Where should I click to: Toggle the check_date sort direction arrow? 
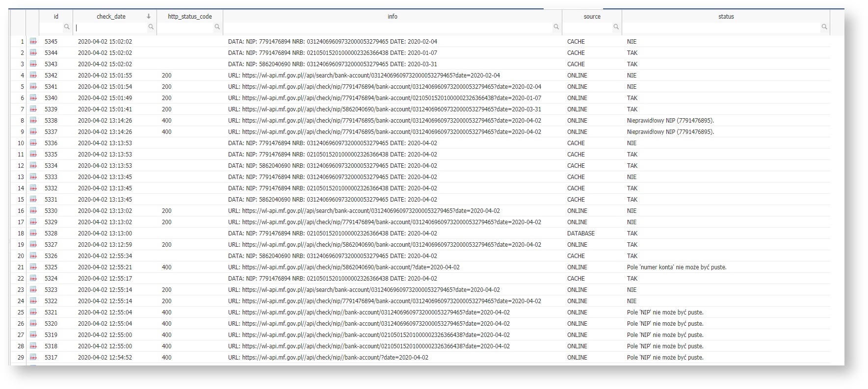coord(149,16)
